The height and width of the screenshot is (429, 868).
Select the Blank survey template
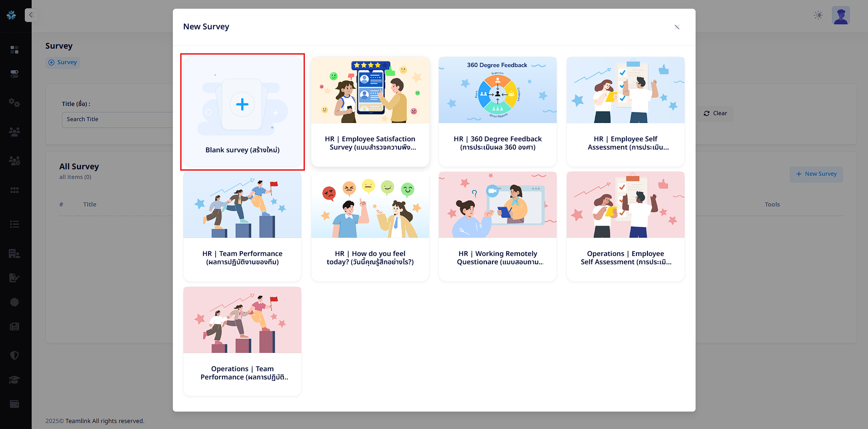click(242, 112)
